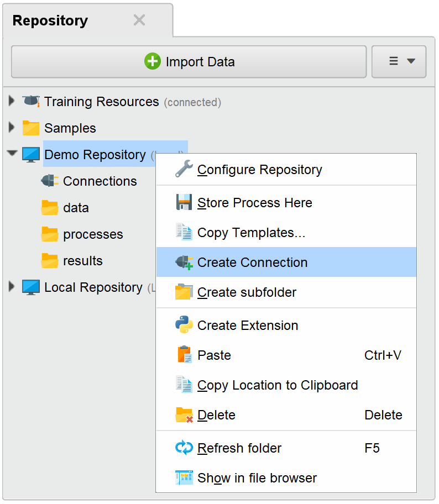
Task: Click the graduation cap Training Resources icon
Action: pos(31,102)
